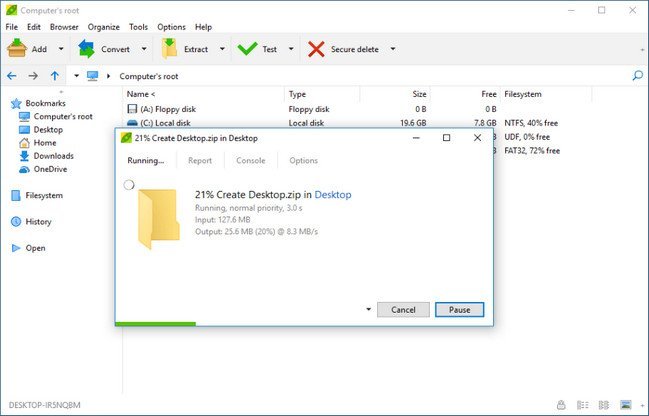Open the Organize menu
This screenshot has height=416, width=649.
(x=103, y=27)
